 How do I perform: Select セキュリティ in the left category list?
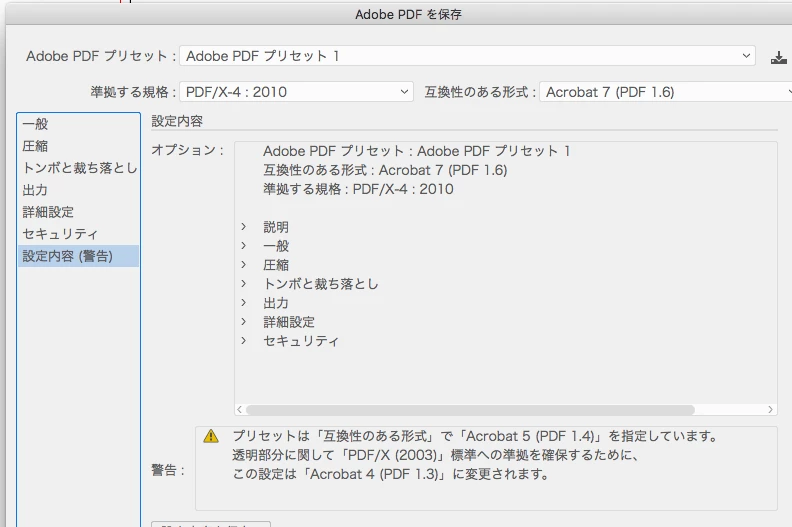[78, 234]
